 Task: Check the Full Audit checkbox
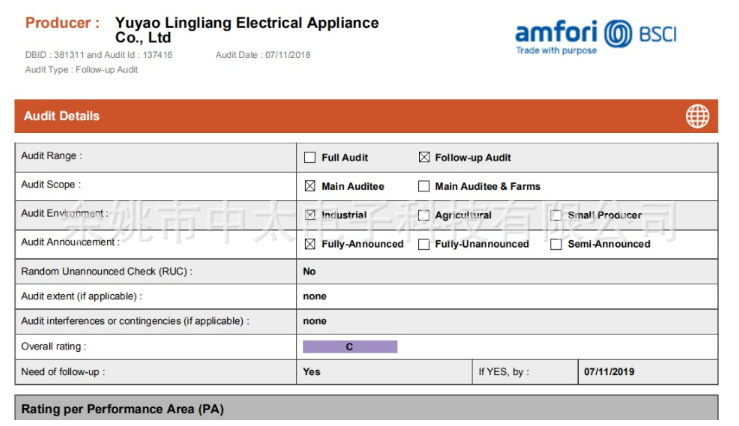pyautogui.click(x=310, y=158)
